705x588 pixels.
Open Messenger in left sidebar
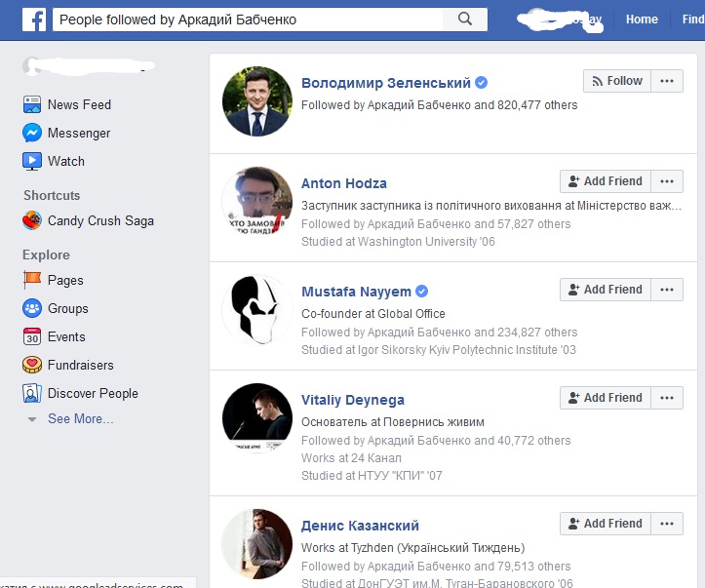pyautogui.click(x=78, y=133)
